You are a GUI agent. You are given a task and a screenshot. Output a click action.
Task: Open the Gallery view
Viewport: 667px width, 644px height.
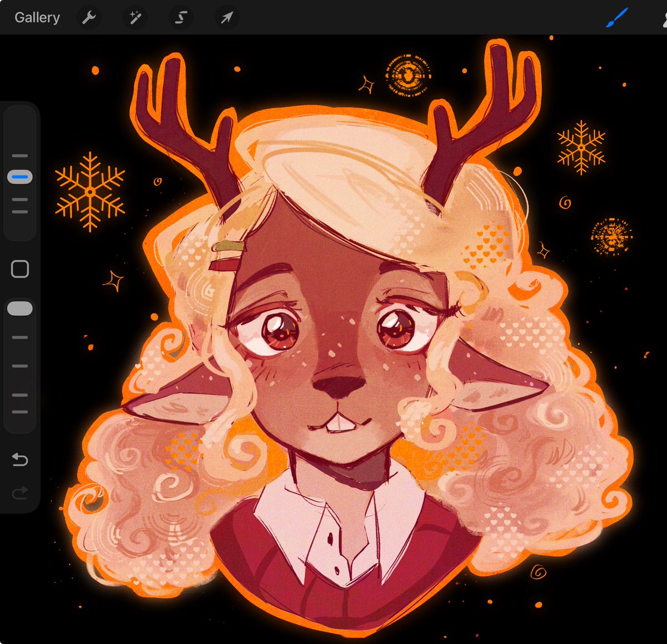pyautogui.click(x=37, y=18)
